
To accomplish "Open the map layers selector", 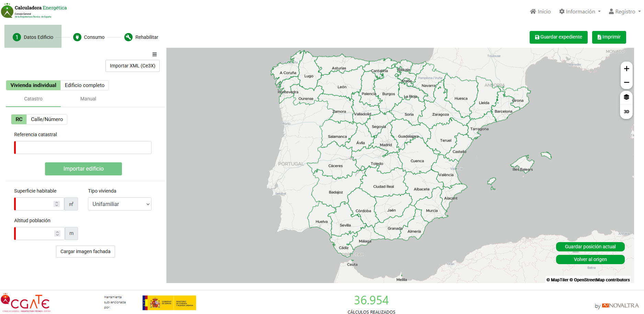I will 626,97.
